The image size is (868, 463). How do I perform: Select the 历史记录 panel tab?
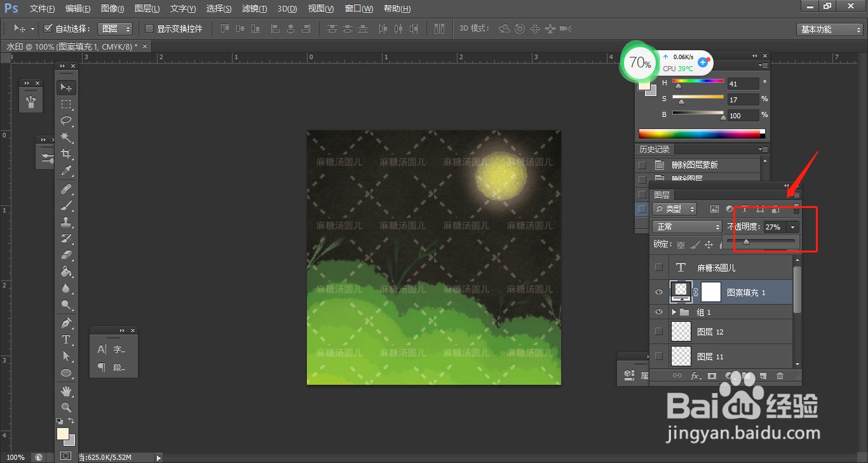(x=654, y=149)
